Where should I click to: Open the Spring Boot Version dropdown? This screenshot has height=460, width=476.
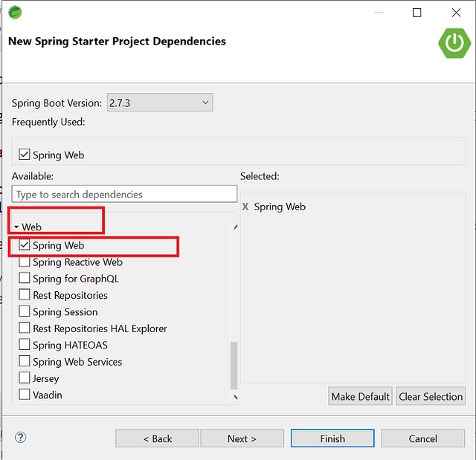[160, 103]
